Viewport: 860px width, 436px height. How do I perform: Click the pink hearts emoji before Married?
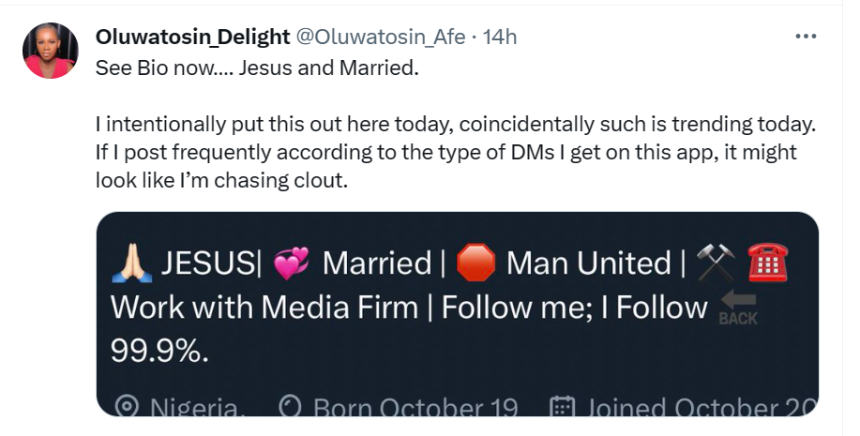(x=290, y=265)
